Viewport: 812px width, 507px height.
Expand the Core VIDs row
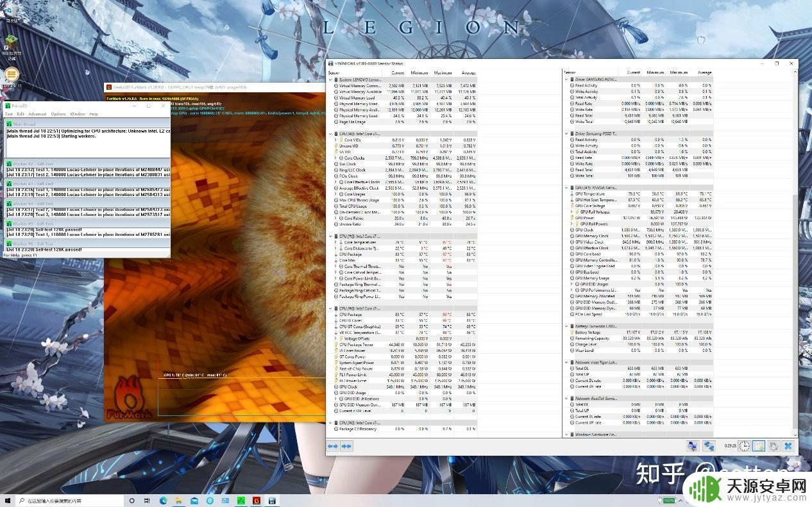pos(335,140)
